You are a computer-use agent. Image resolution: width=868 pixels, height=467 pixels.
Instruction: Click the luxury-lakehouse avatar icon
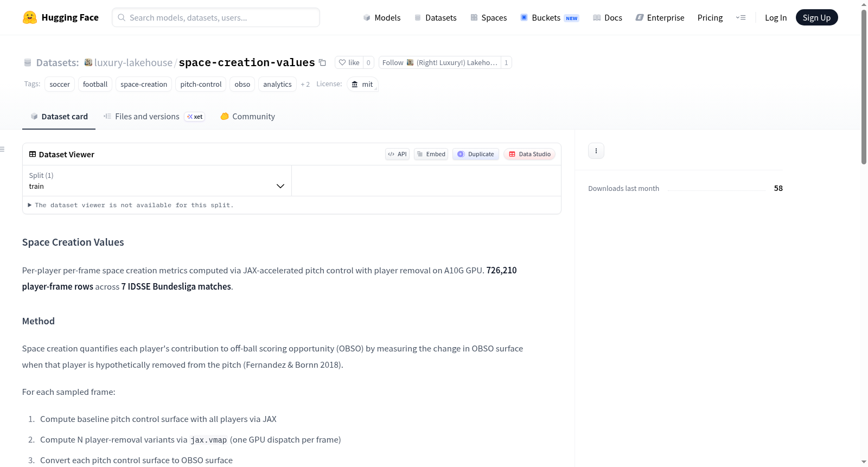coord(88,62)
